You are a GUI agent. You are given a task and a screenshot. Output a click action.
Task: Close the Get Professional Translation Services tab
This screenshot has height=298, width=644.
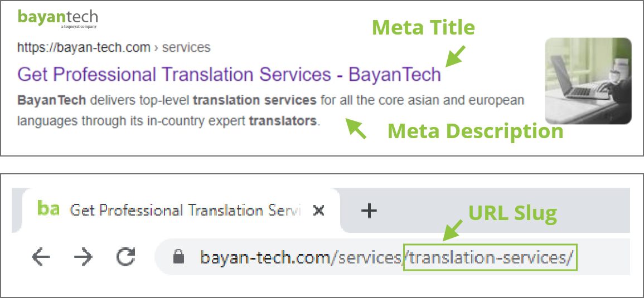[x=318, y=211]
